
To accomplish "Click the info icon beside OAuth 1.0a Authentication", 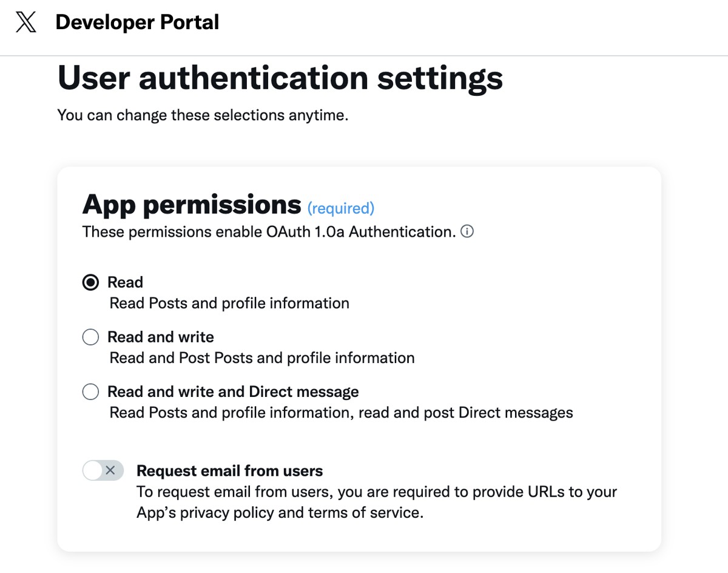I will coord(467,231).
